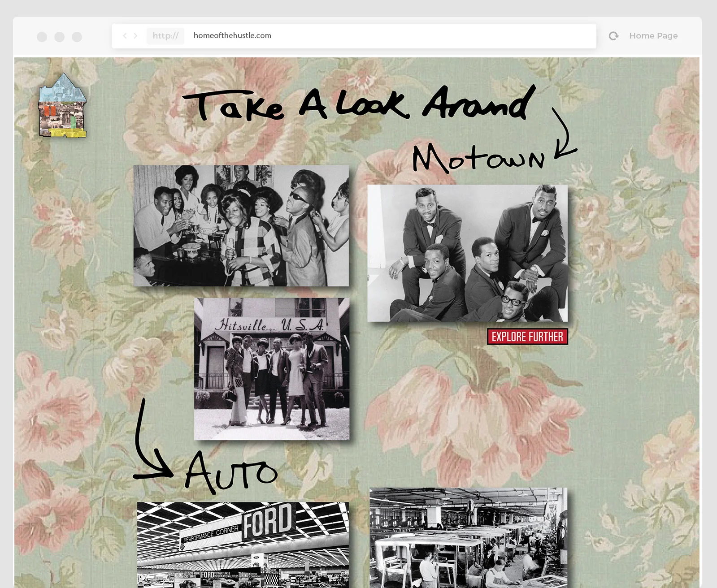Click the second gray window control dot
717x588 pixels.
[59, 37]
